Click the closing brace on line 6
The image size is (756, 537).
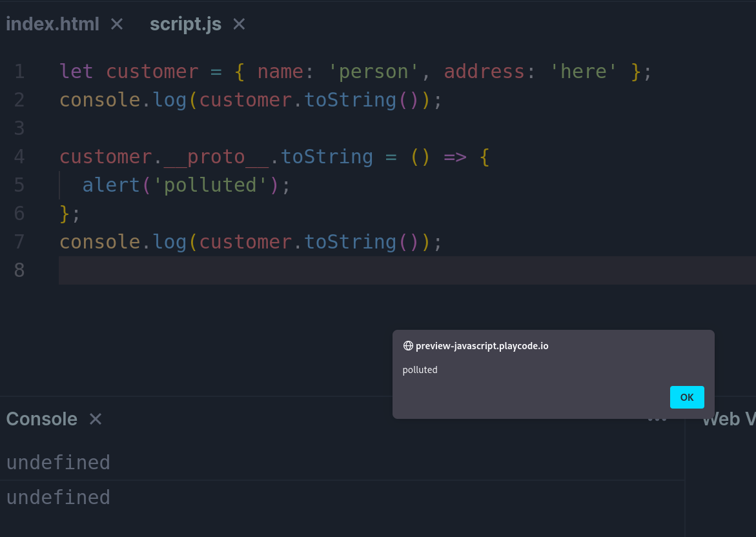64,214
